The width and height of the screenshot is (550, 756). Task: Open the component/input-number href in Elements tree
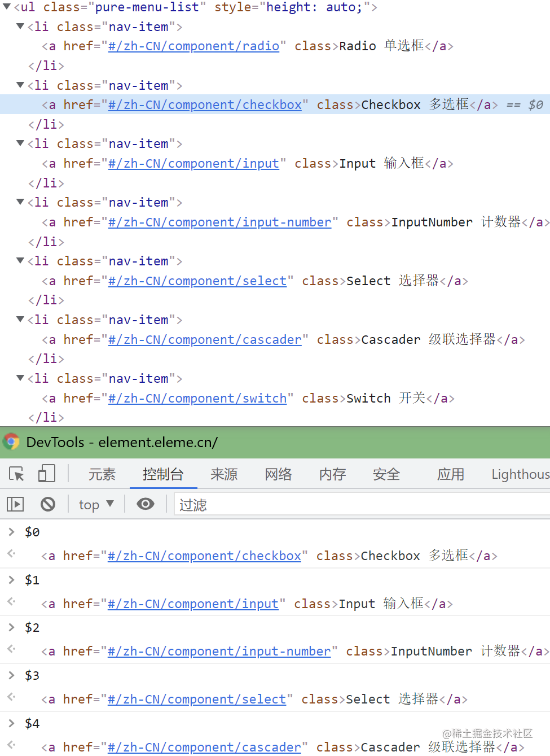click(219, 222)
